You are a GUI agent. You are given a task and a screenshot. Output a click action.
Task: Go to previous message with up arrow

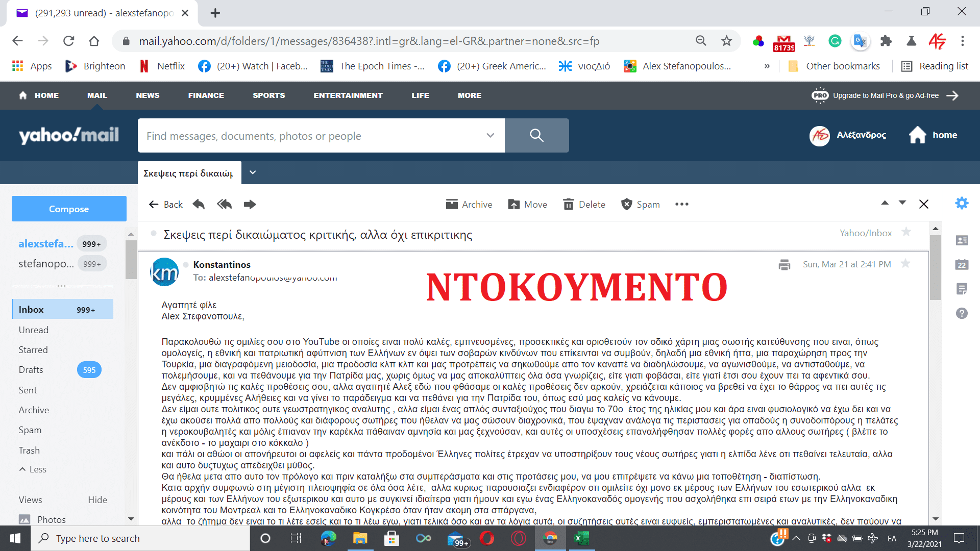tap(885, 203)
